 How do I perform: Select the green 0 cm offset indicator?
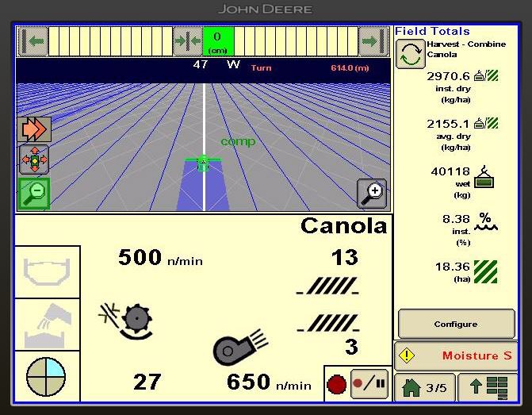[218, 42]
